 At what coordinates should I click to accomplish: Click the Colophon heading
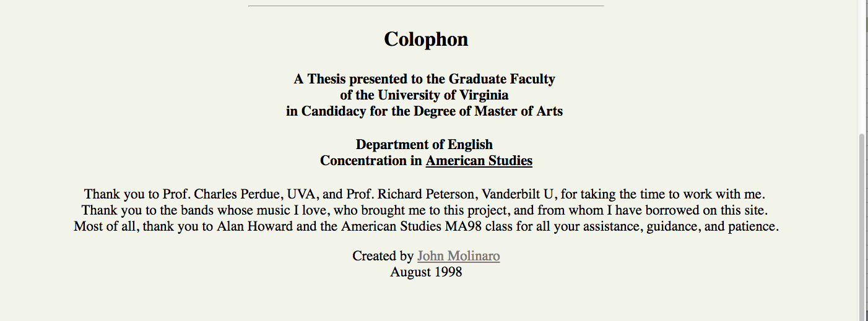point(426,39)
